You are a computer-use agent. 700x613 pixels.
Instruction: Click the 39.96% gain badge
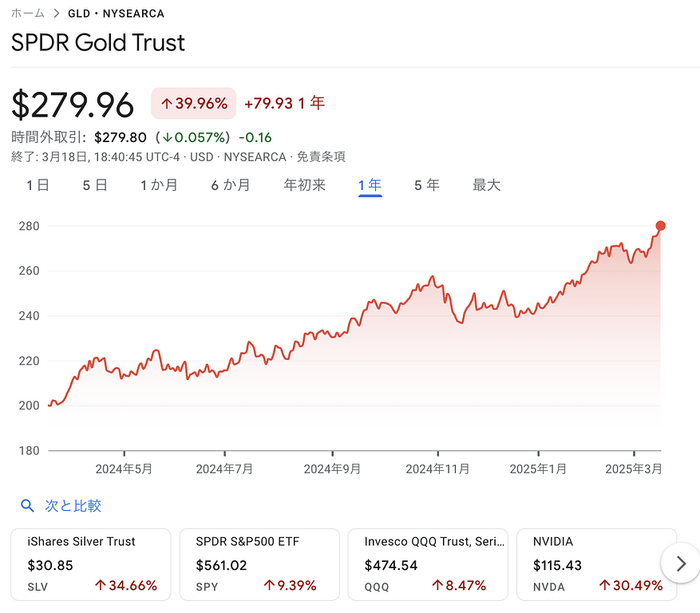tap(194, 104)
